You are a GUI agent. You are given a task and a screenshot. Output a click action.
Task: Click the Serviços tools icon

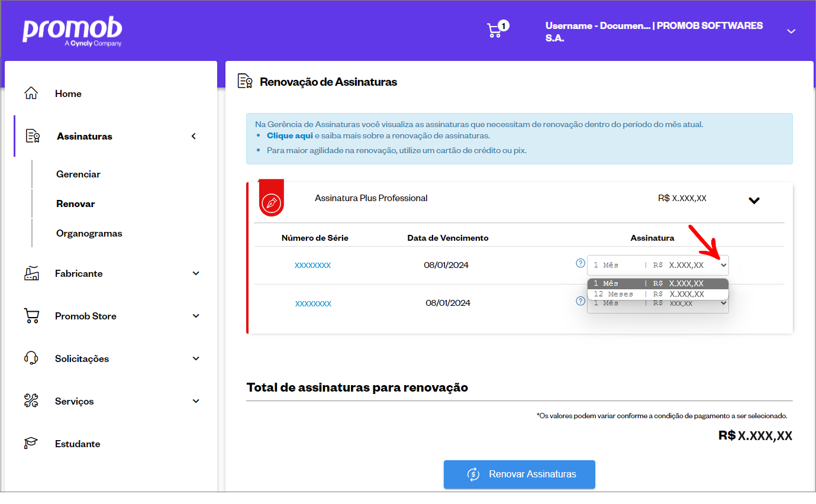[31, 401]
